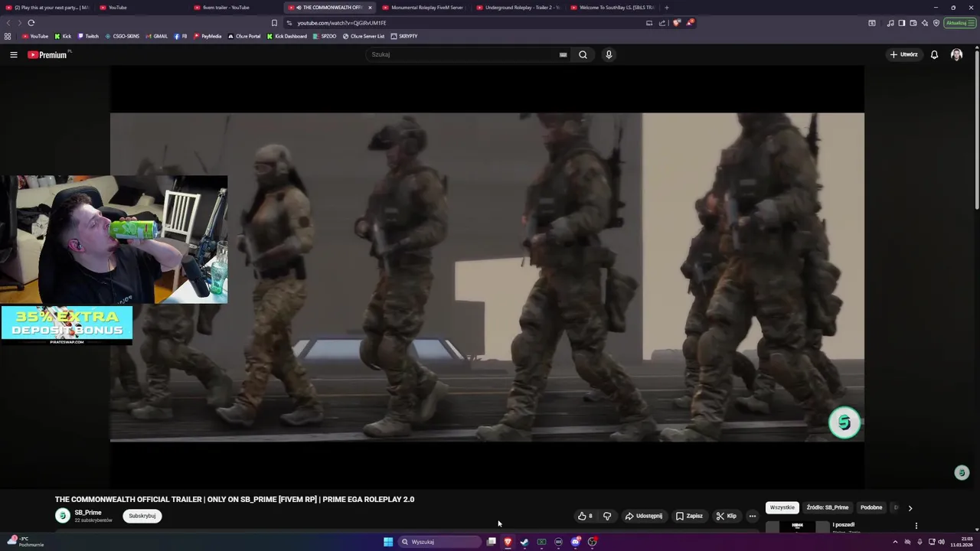Open SB_Prime channel avatar

tap(63, 516)
